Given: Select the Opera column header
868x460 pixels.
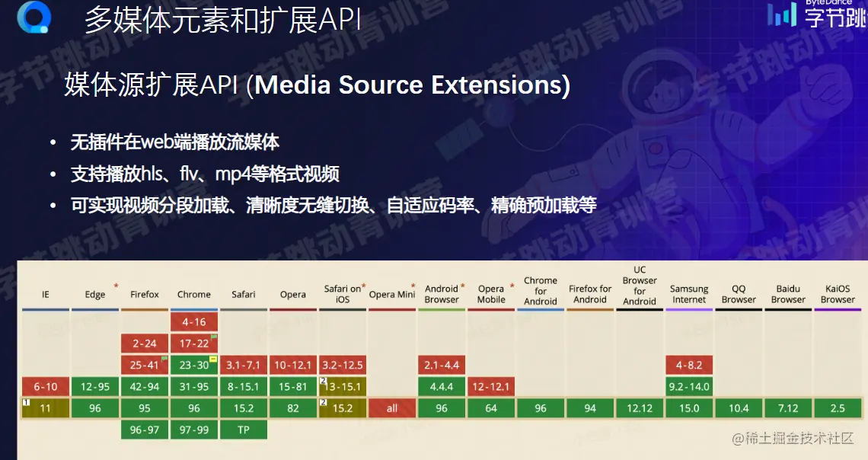Looking at the screenshot, I should click(293, 295).
